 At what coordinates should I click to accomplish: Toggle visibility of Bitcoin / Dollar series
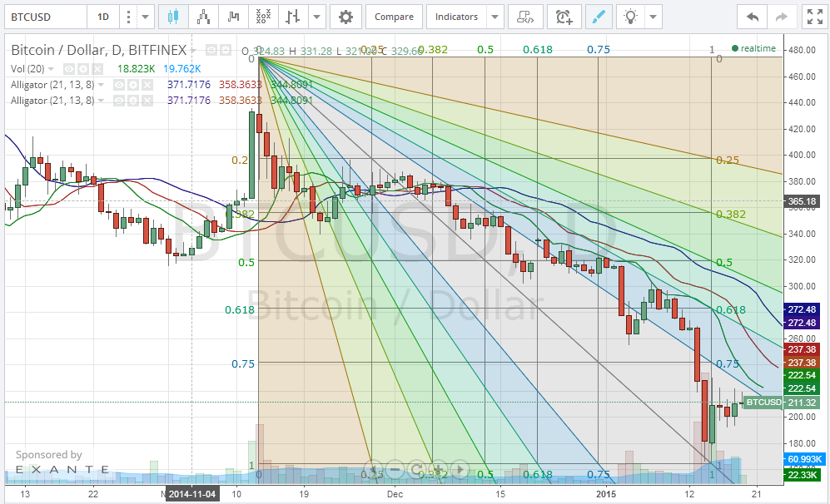211,50
